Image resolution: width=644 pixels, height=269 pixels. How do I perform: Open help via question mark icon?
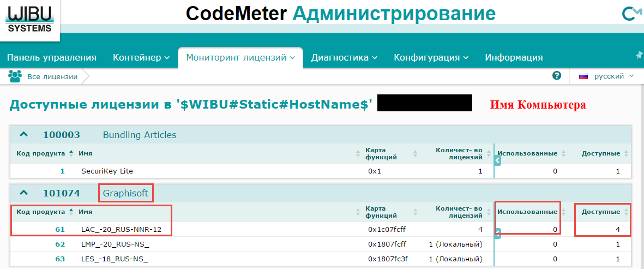[557, 75]
